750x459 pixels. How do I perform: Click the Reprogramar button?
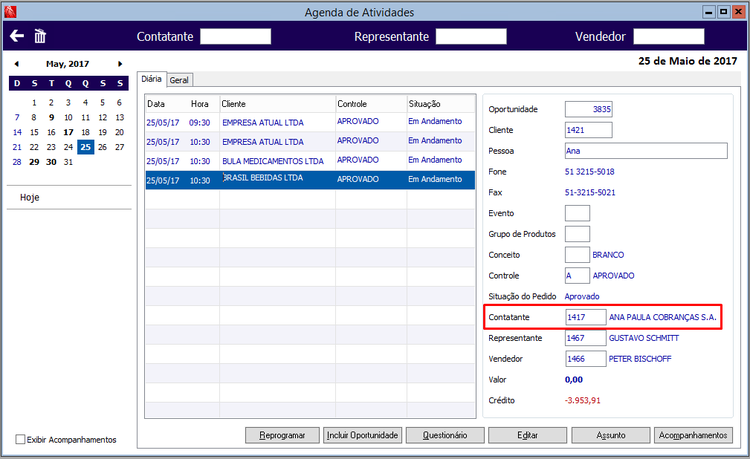(x=282, y=435)
